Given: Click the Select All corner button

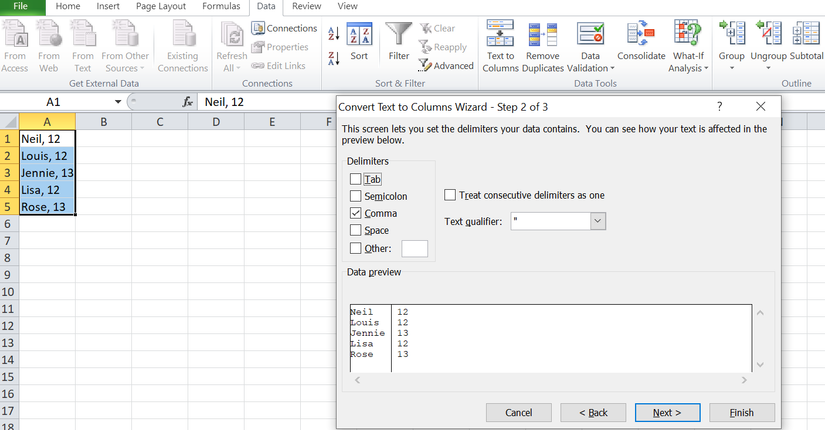Looking at the screenshot, I should click(9, 122).
